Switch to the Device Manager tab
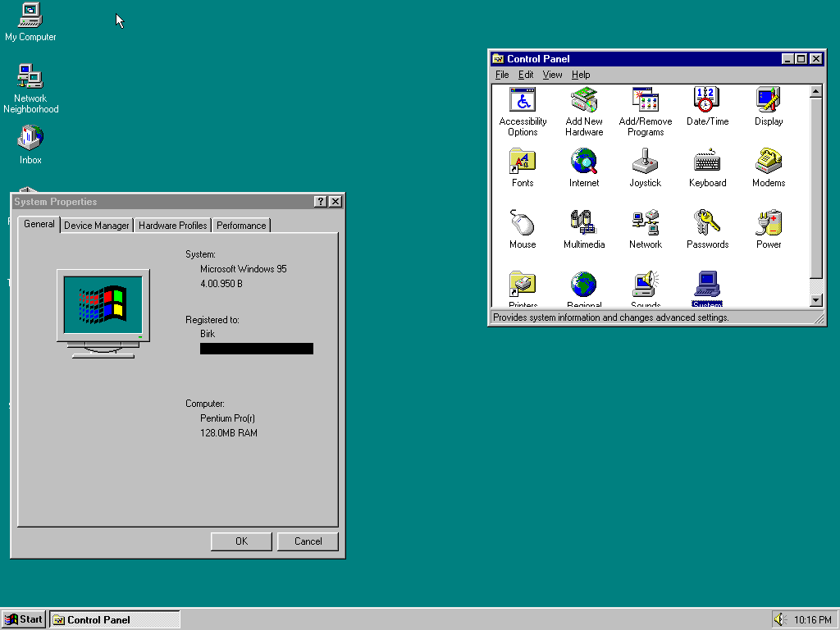The height and width of the screenshot is (630, 840). tap(96, 225)
